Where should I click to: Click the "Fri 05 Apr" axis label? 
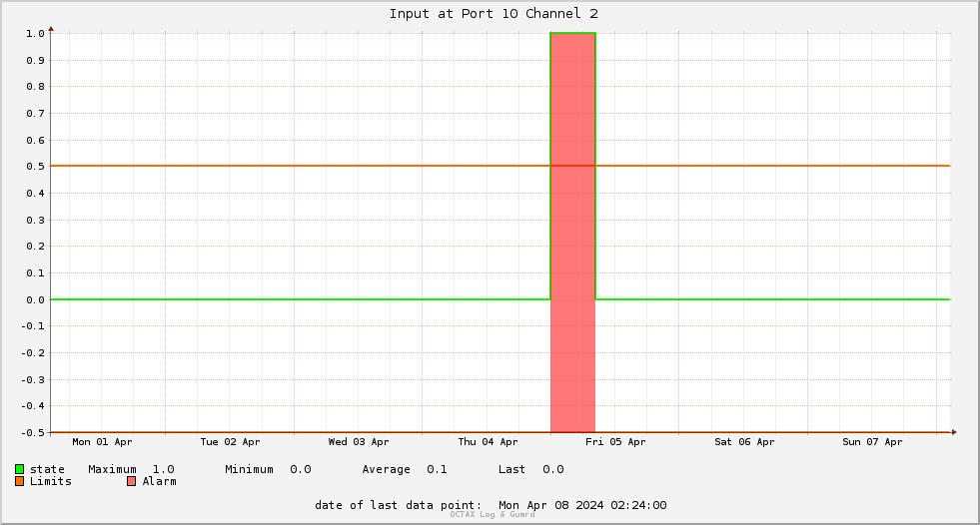click(x=615, y=442)
